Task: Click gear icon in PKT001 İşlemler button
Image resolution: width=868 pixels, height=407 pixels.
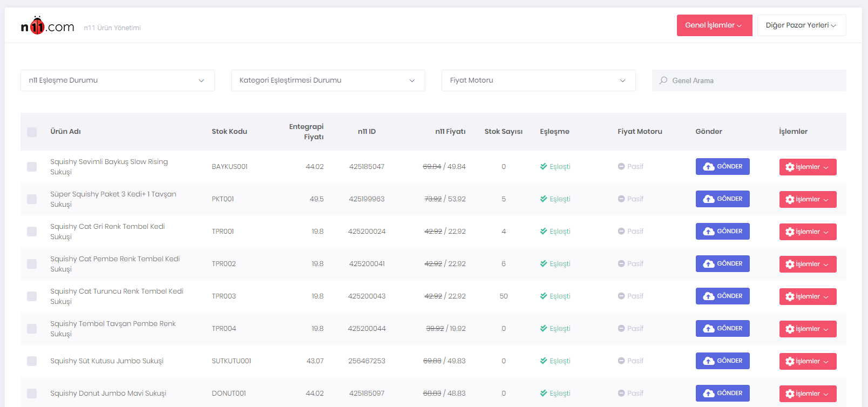Action: click(790, 200)
